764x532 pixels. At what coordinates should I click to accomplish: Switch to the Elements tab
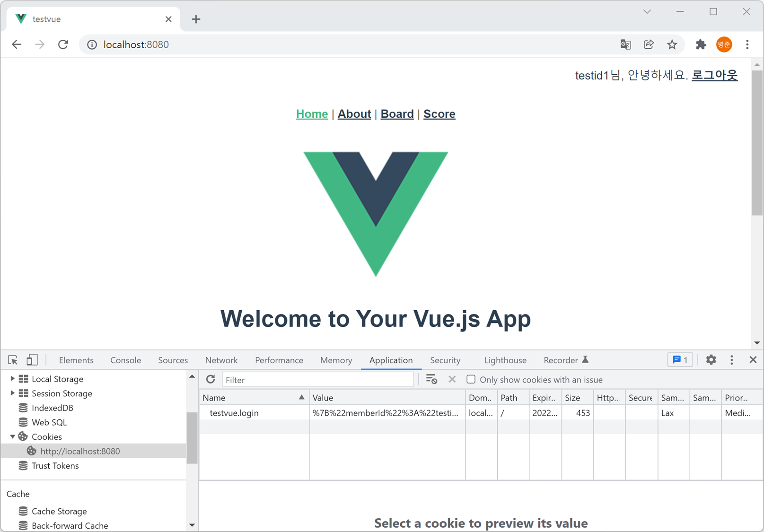pyautogui.click(x=76, y=360)
